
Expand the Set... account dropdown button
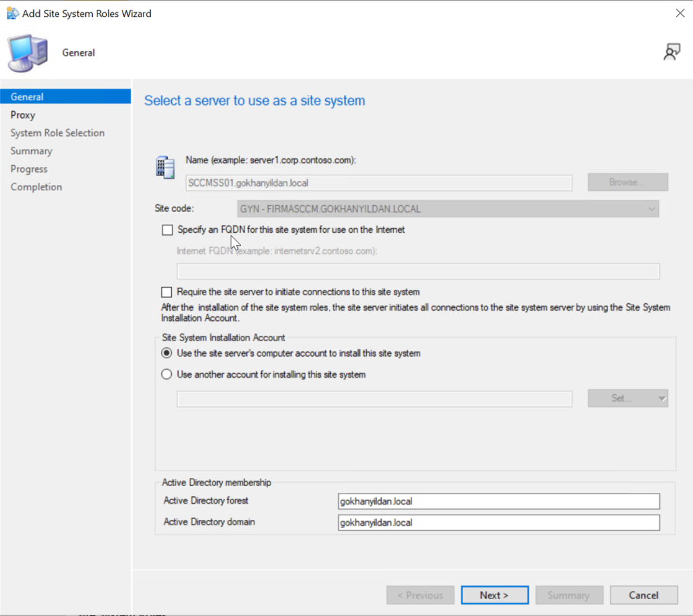click(627, 398)
